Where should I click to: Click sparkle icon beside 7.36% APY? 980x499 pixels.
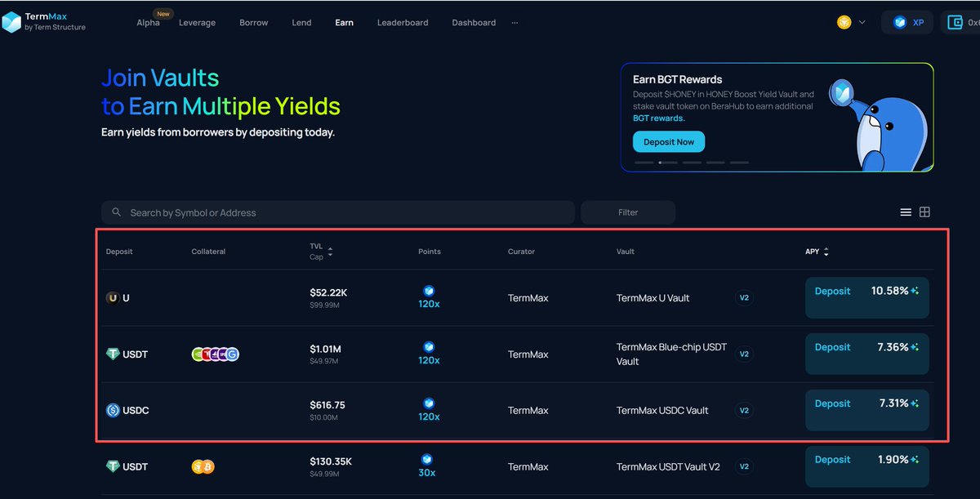point(915,347)
